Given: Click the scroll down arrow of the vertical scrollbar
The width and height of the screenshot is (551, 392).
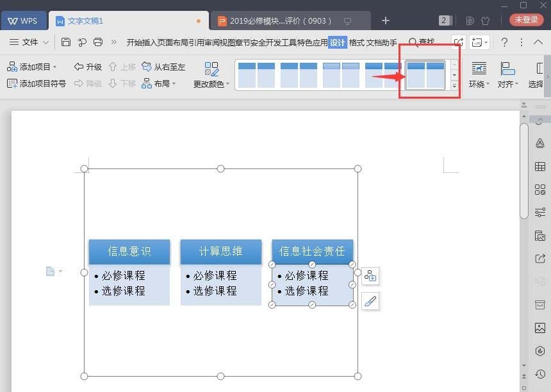Looking at the screenshot, I should click(x=524, y=365).
